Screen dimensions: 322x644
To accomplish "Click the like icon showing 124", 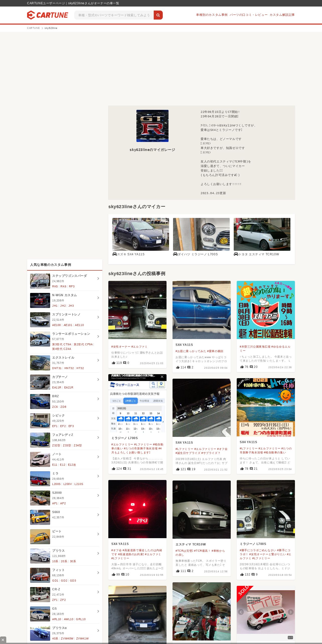I will [x=114, y=469].
